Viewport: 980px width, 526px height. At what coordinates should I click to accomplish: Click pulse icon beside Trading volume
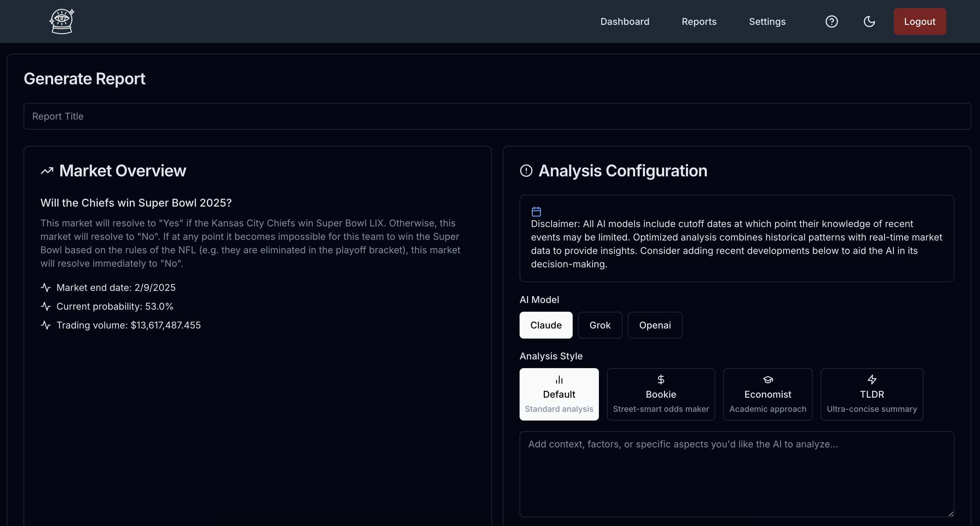coord(46,325)
